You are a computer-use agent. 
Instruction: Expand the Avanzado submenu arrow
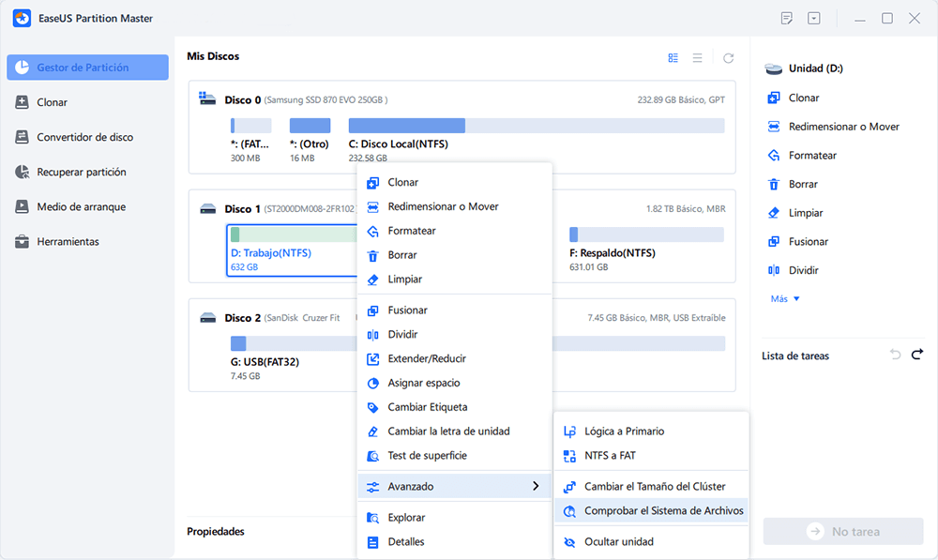pos(536,487)
